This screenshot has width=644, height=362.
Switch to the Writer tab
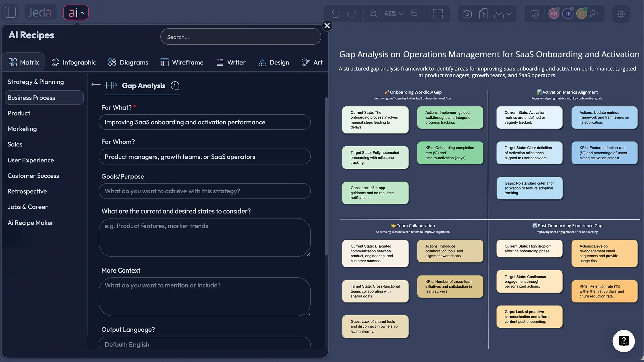(x=231, y=62)
